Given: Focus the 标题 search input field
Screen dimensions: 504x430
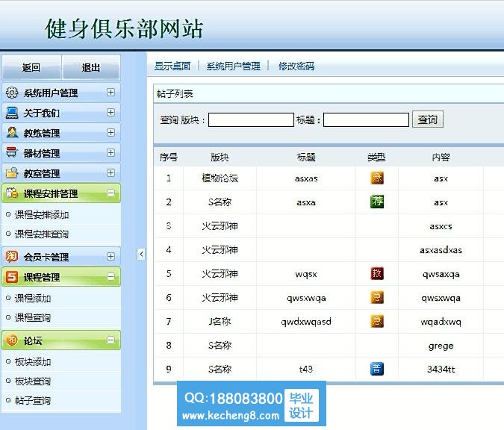Looking at the screenshot, I should [366, 119].
